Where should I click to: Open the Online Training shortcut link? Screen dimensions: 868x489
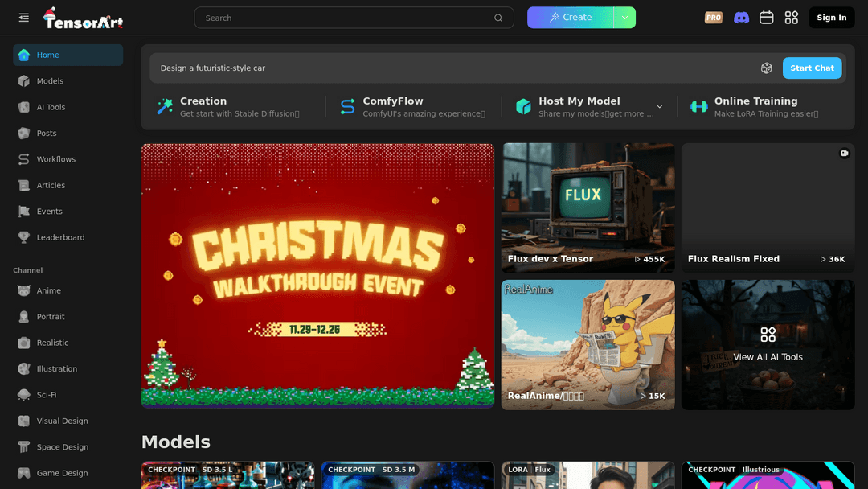click(755, 107)
